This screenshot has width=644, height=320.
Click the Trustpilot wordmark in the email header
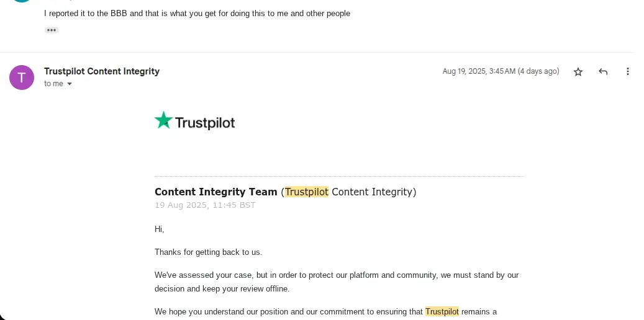click(205, 123)
